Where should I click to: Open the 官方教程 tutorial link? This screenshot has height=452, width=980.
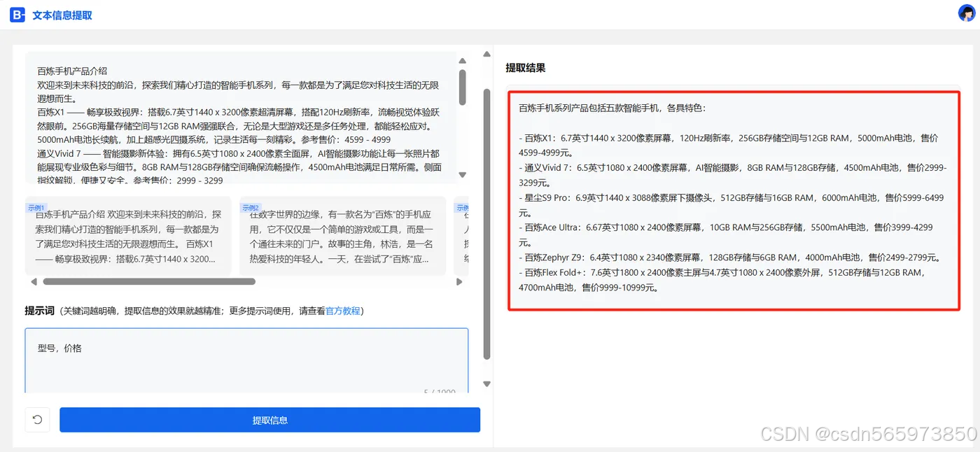click(x=344, y=311)
